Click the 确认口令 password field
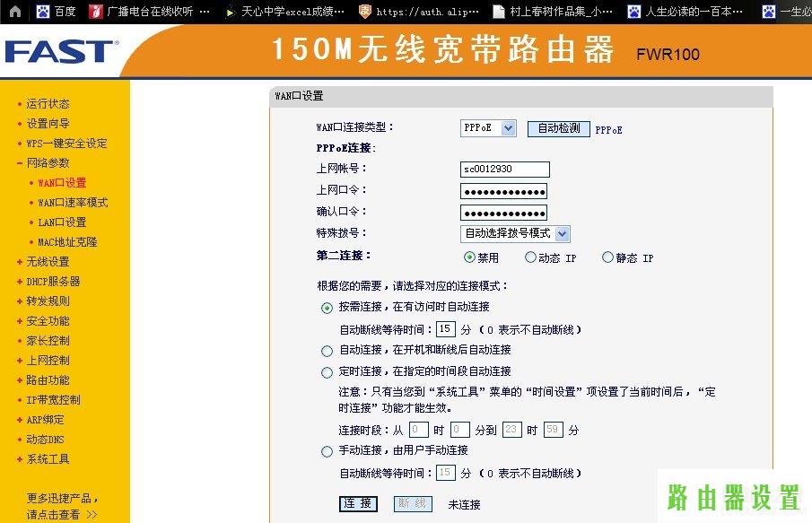The height and width of the screenshot is (523, 812). [x=504, y=213]
